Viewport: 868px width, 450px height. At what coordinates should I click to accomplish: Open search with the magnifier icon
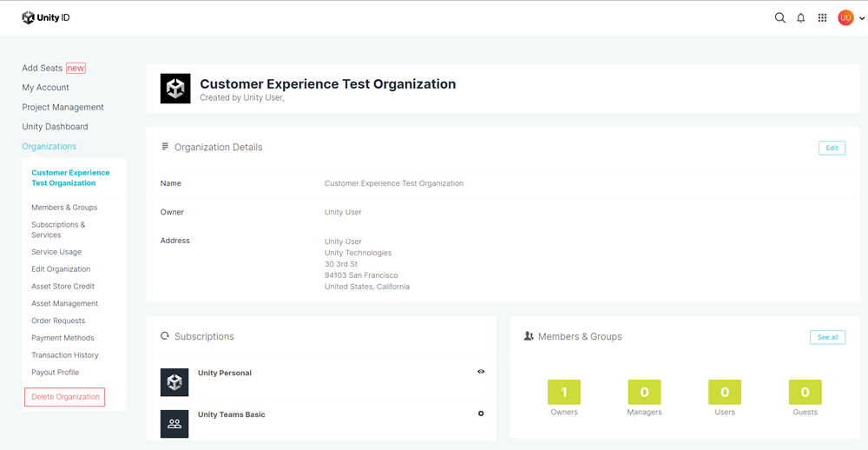(779, 17)
